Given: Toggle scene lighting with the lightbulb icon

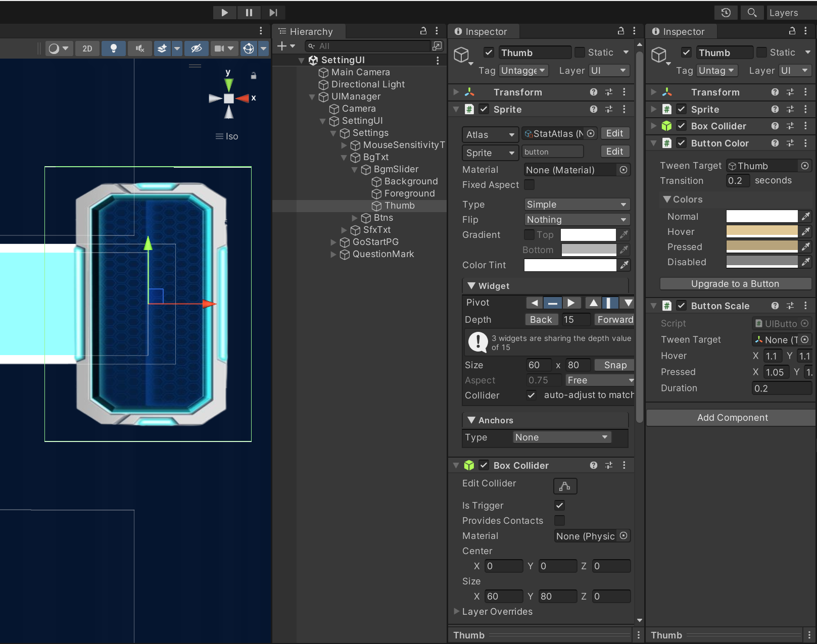Looking at the screenshot, I should 114,48.
